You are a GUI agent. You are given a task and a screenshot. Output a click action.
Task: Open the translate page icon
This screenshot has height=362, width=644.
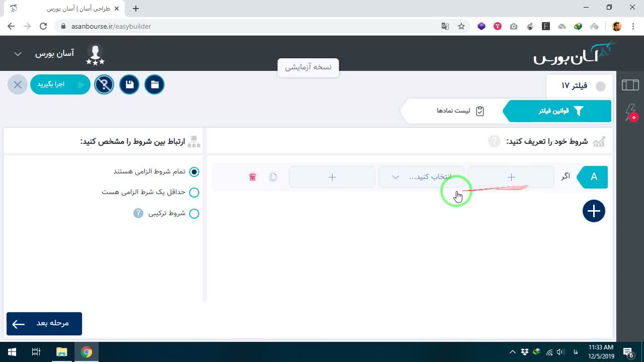[445, 26]
